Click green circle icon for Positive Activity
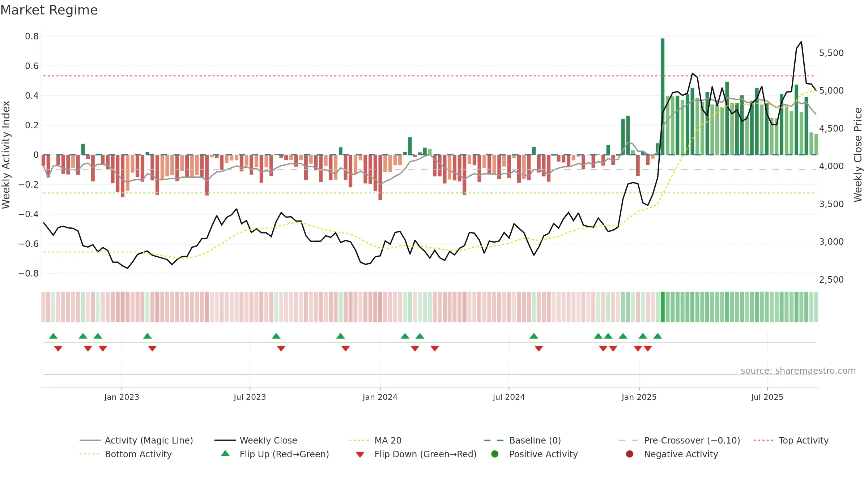The width and height of the screenshot is (868, 488). [x=495, y=454]
